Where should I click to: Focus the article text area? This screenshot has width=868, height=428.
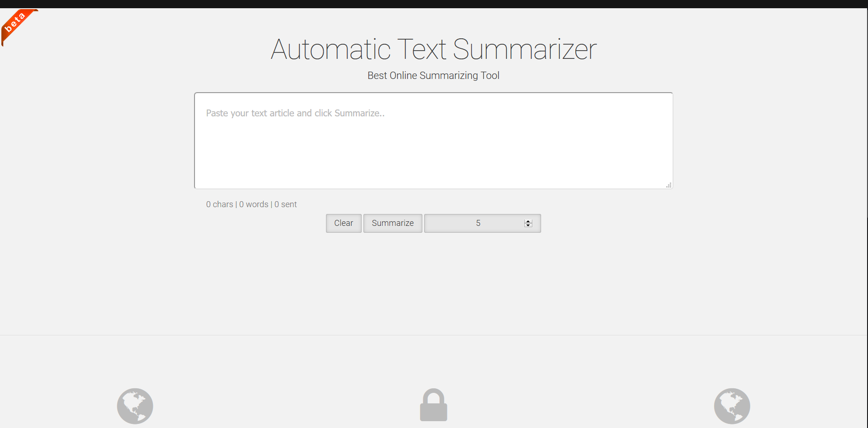click(433, 141)
